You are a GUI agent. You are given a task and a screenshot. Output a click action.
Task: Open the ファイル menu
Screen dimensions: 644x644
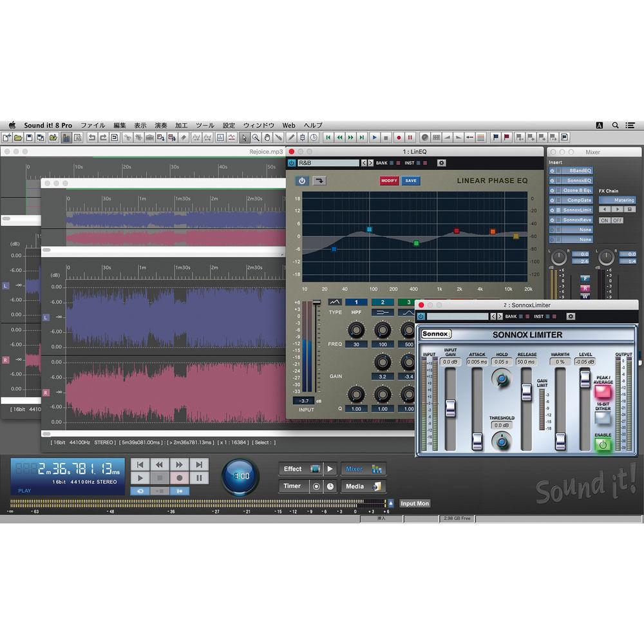tap(92, 125)
